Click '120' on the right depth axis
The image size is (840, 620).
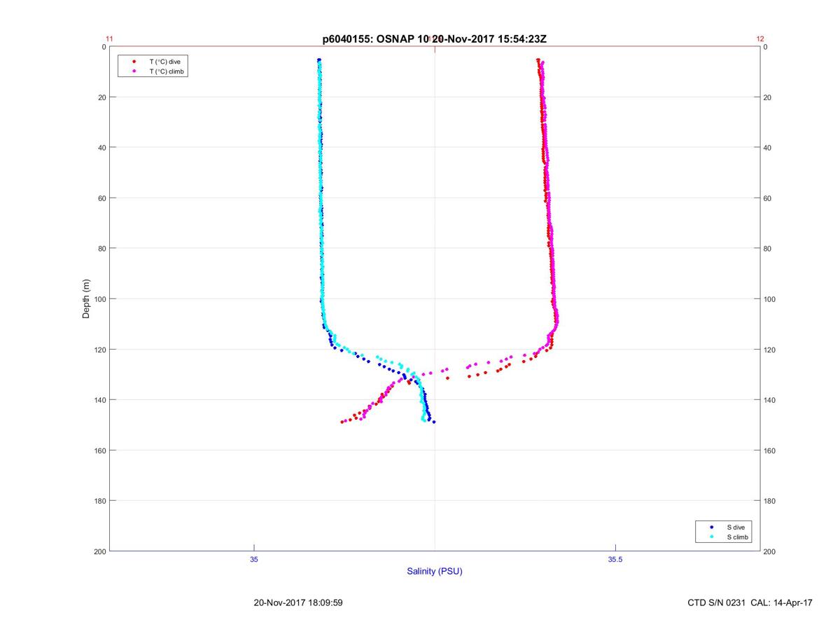click(x=770, y=350)
